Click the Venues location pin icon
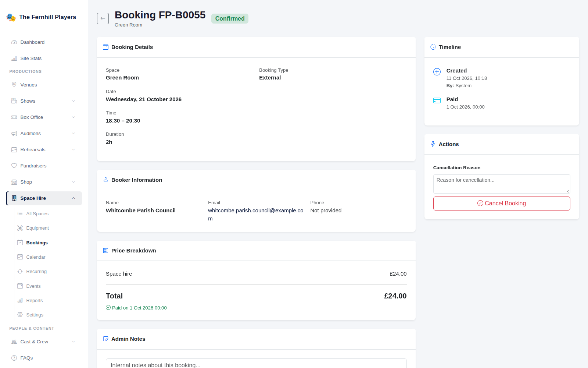Screen dimensions: 588x368 [x=14, y=85]
